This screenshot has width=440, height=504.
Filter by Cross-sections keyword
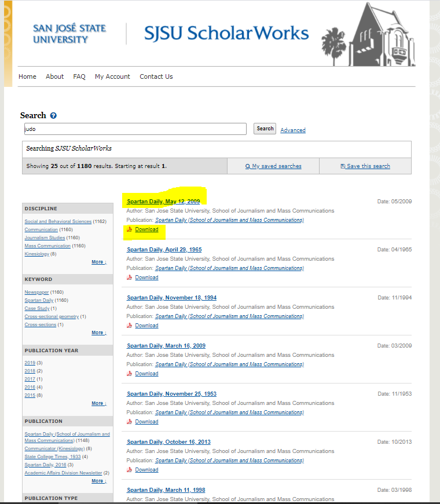click(x=41, y=324)
